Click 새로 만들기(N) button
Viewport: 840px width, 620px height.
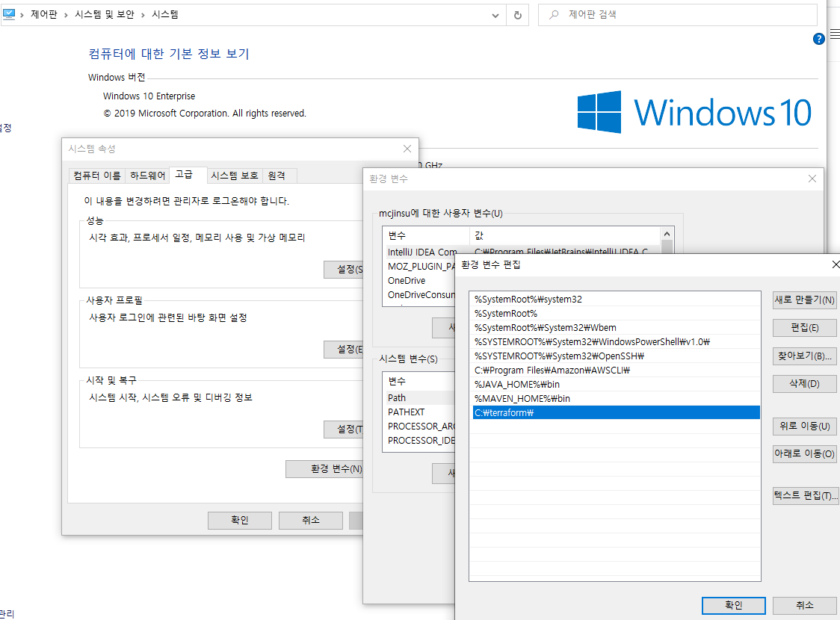[x=805, y=300]
